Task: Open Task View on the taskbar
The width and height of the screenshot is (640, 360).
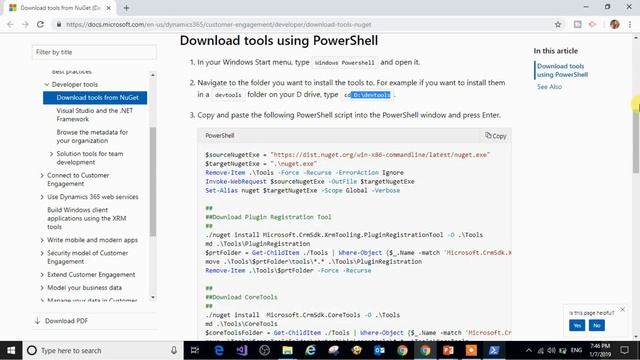Action: tap(195, 351)
